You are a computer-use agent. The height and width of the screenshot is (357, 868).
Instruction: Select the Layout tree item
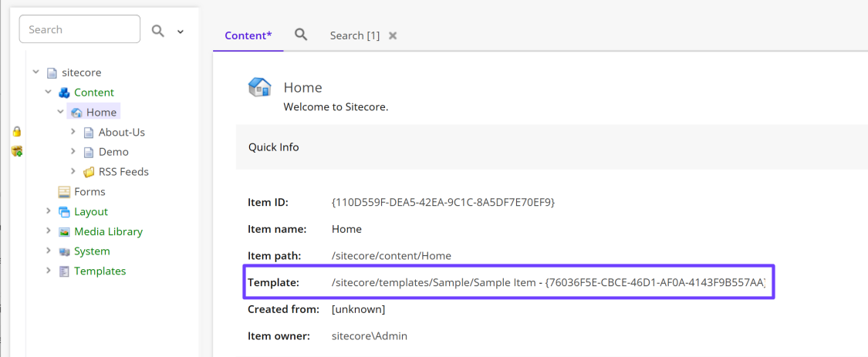(91, 211)
